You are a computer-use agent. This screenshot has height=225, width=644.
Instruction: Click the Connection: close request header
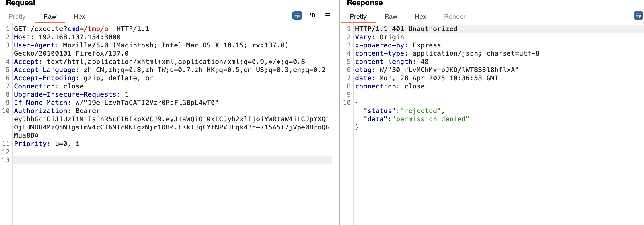pyautogui.click(x=49, y=86)
